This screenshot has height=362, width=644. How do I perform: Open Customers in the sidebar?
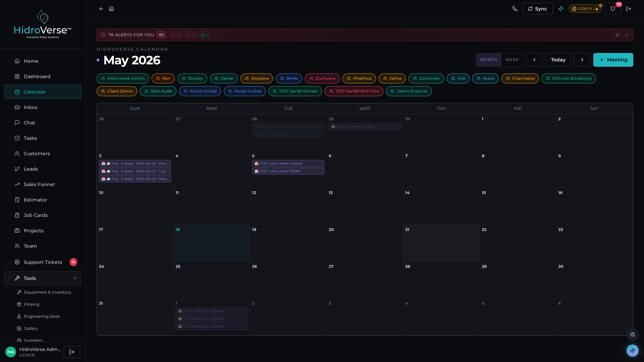click(43, 154)
